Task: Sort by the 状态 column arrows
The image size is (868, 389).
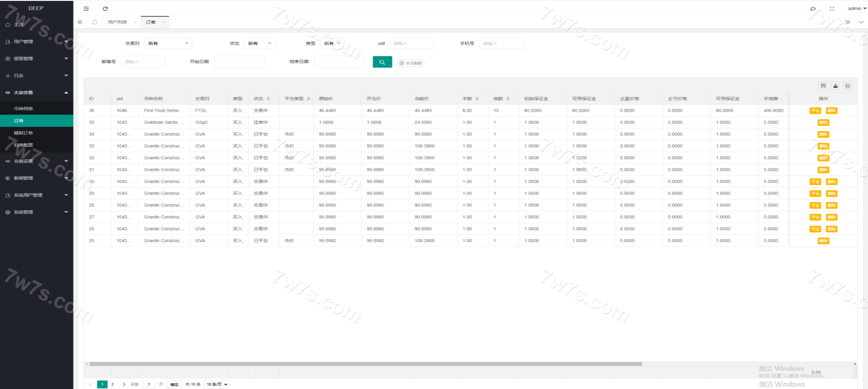Action: click(x=268, y=99)
